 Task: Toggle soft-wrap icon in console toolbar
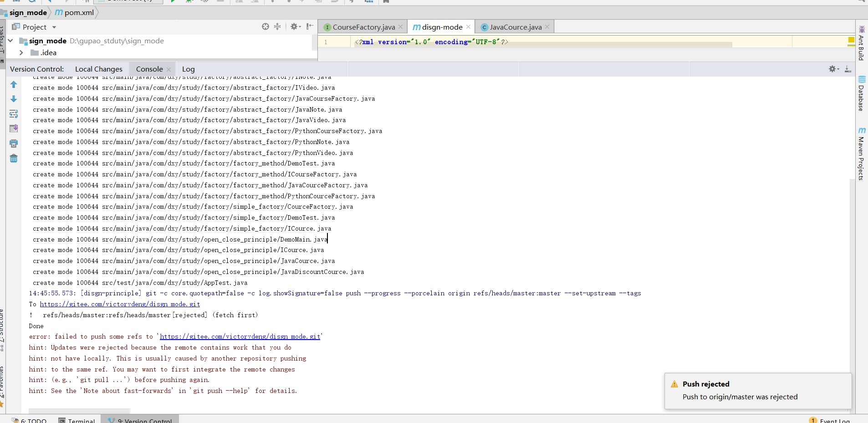[x=14, y=114]
